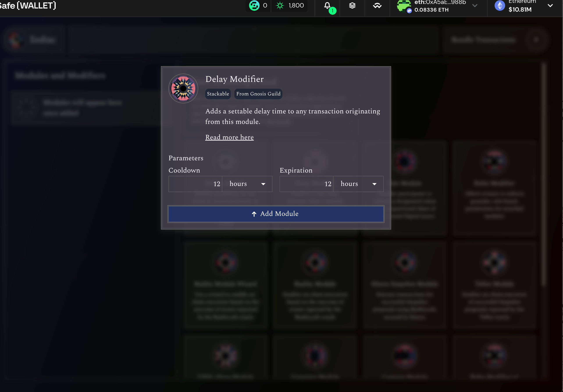Click the Delay Modifier round logo

(183, 88)
